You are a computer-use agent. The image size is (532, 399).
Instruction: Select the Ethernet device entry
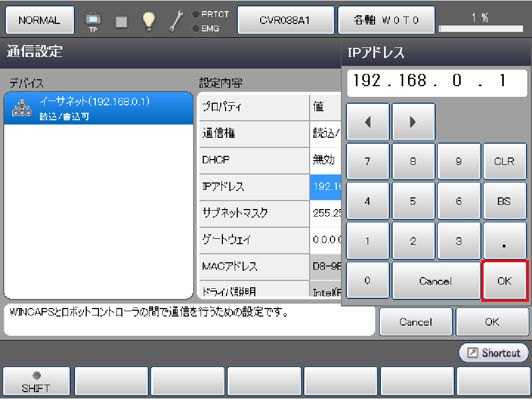pyautogui.click(x=98, y=108)
